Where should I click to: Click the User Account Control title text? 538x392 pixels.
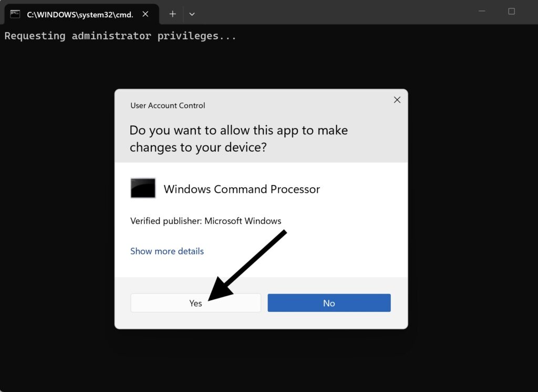click(168, 105)
